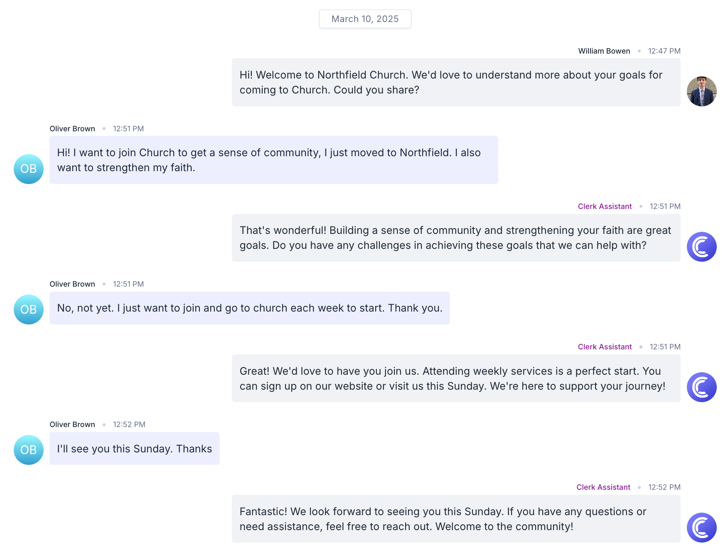Click the 'Fantastic! We look forward' message bubble

click(456, 519)
